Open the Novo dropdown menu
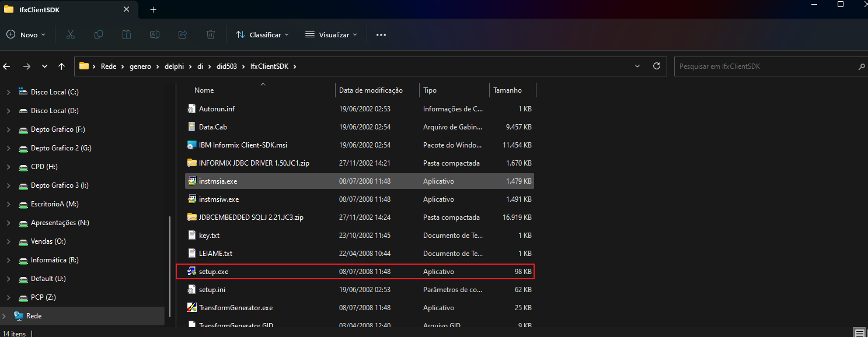The image size is (868, 337). [26, 35]
